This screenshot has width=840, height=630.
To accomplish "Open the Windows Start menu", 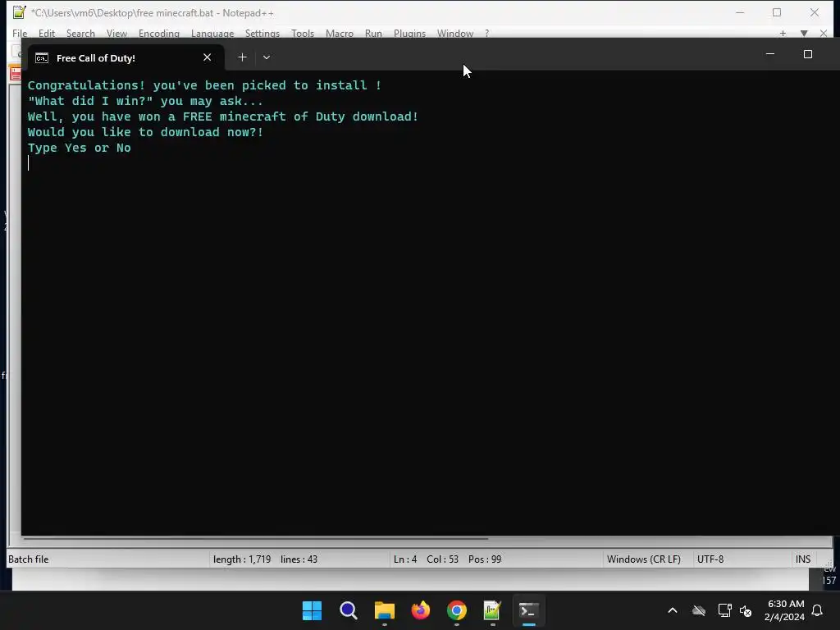I will pyautogui.click(x=312, y=610).
